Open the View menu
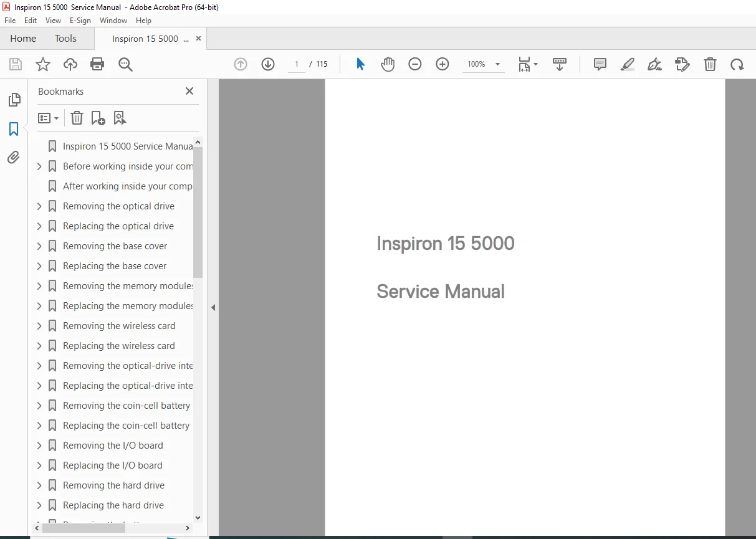The width and height of the screenshot is (756, 539). click(53, 21)
